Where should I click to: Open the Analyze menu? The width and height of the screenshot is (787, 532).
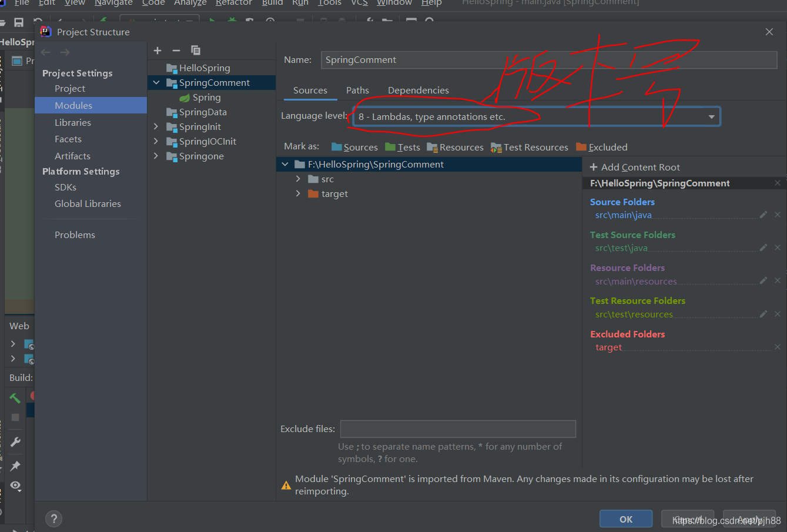click(x=190, y=3)
